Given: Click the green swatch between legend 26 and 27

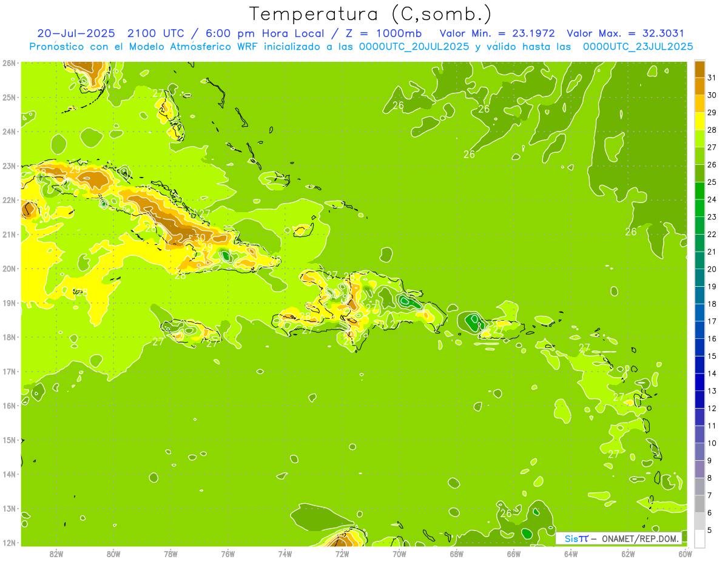Looking at the screenshot, I should (699, 156).
